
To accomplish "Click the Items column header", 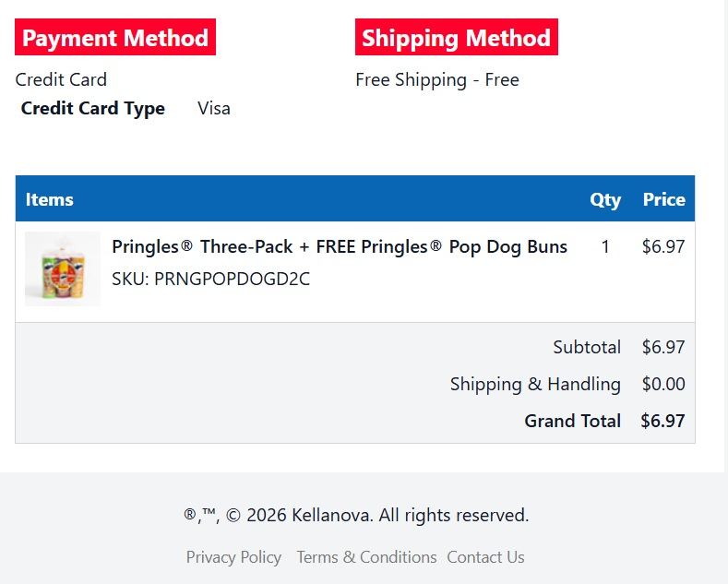I will click(49, 199).
